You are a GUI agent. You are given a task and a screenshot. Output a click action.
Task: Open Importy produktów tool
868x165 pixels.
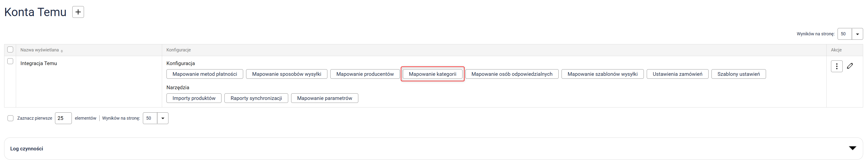point(194,98)
